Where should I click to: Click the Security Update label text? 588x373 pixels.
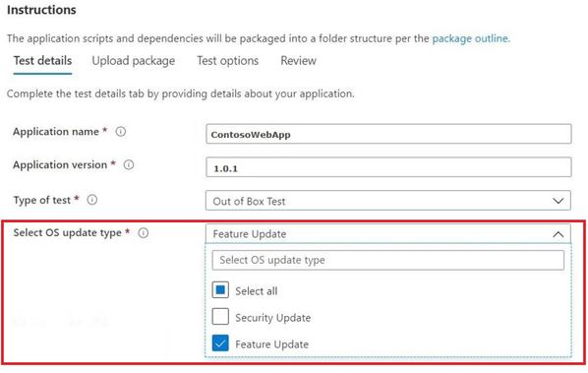[273, 318]
